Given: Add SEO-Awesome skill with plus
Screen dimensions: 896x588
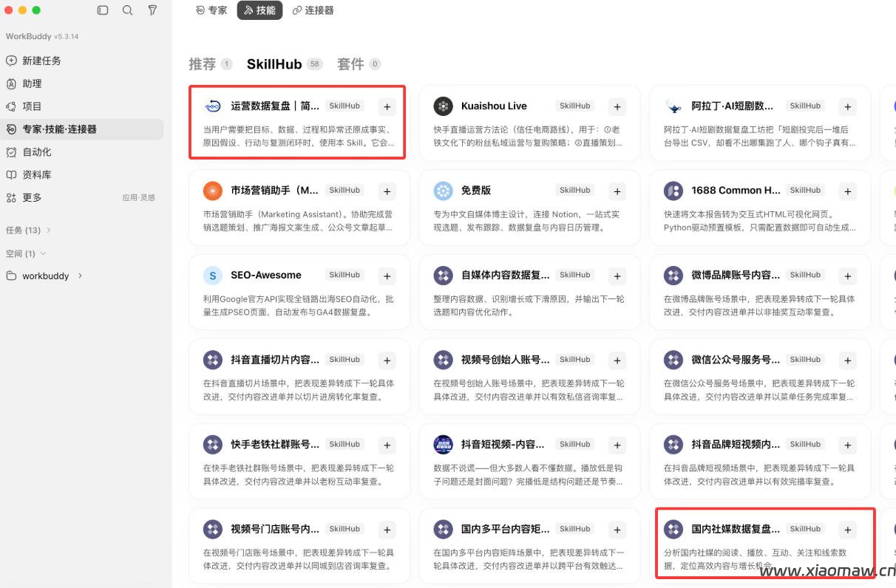Looking at the screenshot, I should (x=387, y=276).
